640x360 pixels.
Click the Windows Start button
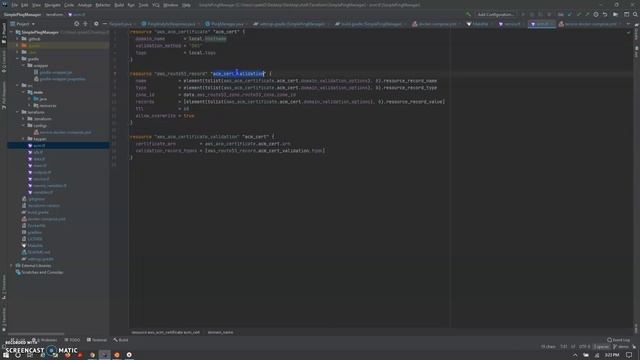(x=6, y=355)
